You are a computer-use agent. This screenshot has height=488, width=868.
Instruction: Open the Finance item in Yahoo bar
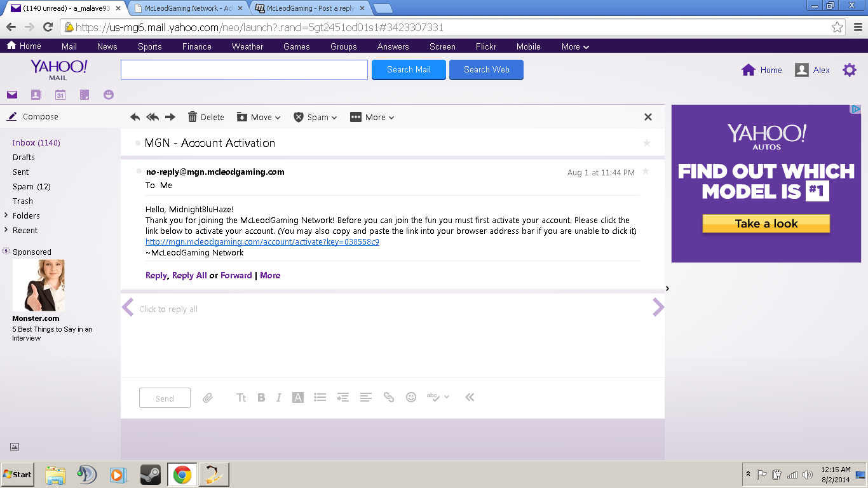(x=197, y=46)
